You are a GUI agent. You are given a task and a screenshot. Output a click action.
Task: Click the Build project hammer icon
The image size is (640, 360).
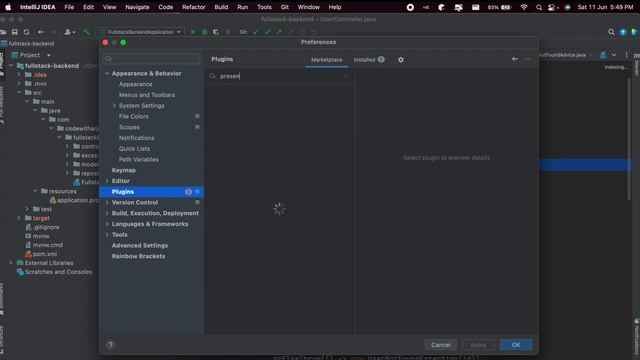tap(87, 32)
